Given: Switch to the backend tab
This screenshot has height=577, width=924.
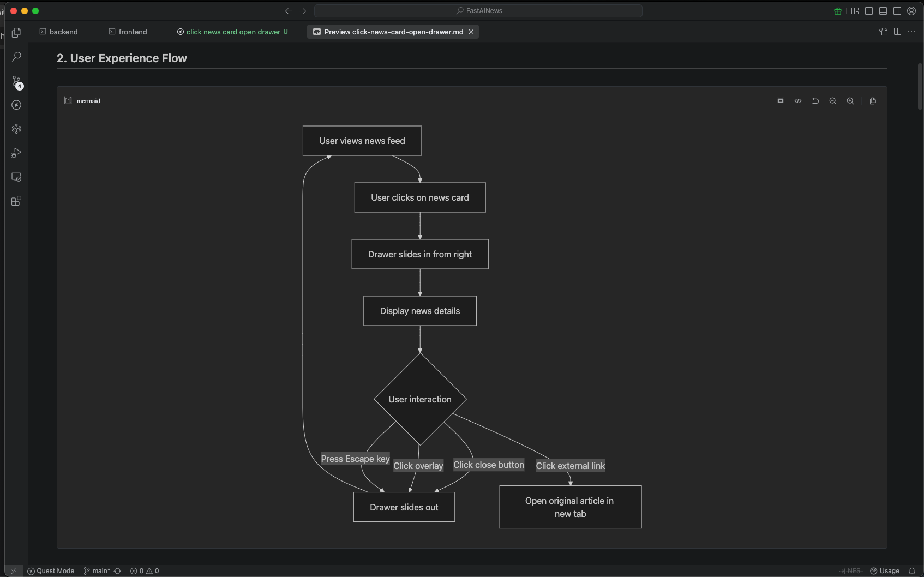Looking at the screenshot, I should click(59, 32).
